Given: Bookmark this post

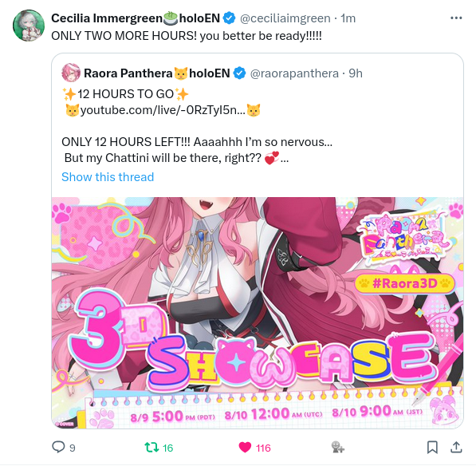Looking at the screenshot, I should click(432, 447).
